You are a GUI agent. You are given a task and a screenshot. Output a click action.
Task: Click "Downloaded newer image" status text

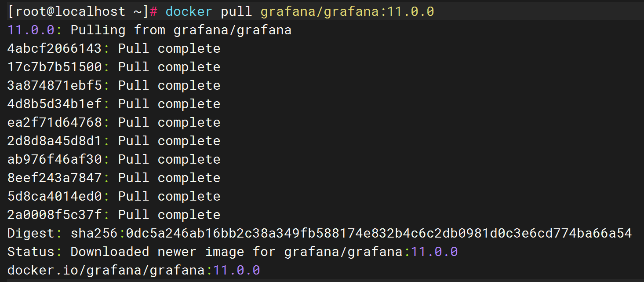coord(157,252)
